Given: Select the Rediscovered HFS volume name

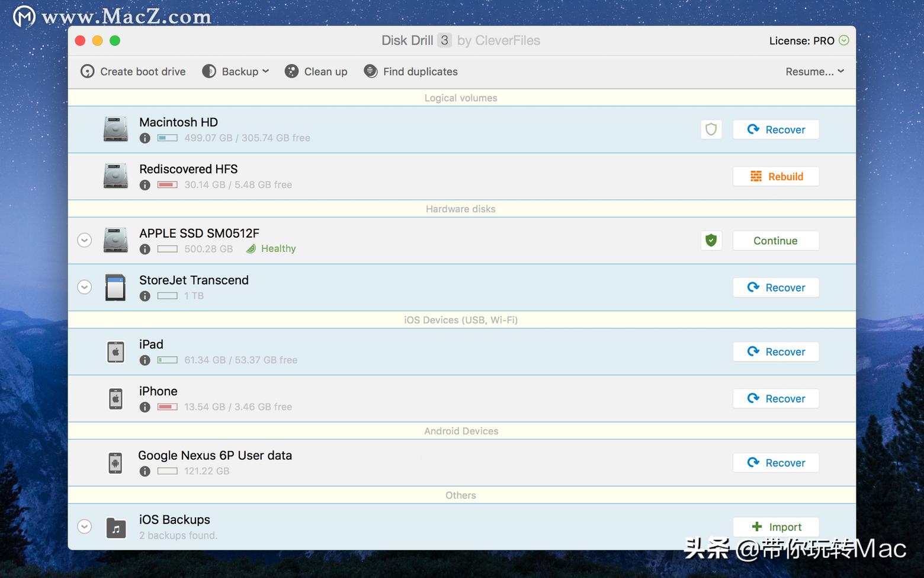Looking at the screenshot, I should point(188,169).
